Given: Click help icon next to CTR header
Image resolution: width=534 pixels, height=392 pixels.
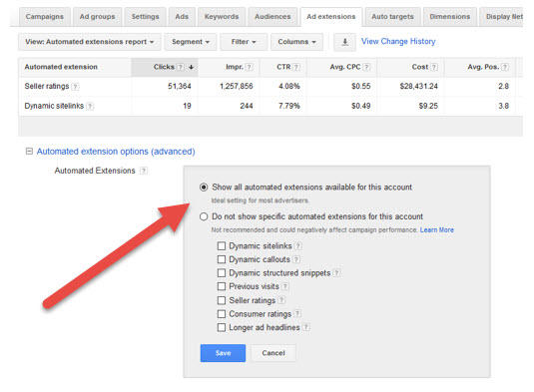Looking at the screenshot, I should pyautogui.click(x=296, y=67).
